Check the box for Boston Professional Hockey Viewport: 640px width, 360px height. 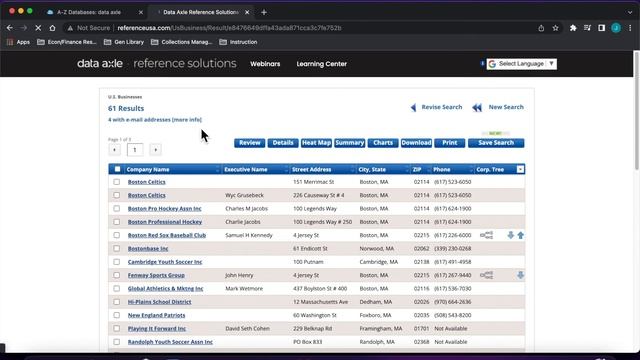coord(117,222)
